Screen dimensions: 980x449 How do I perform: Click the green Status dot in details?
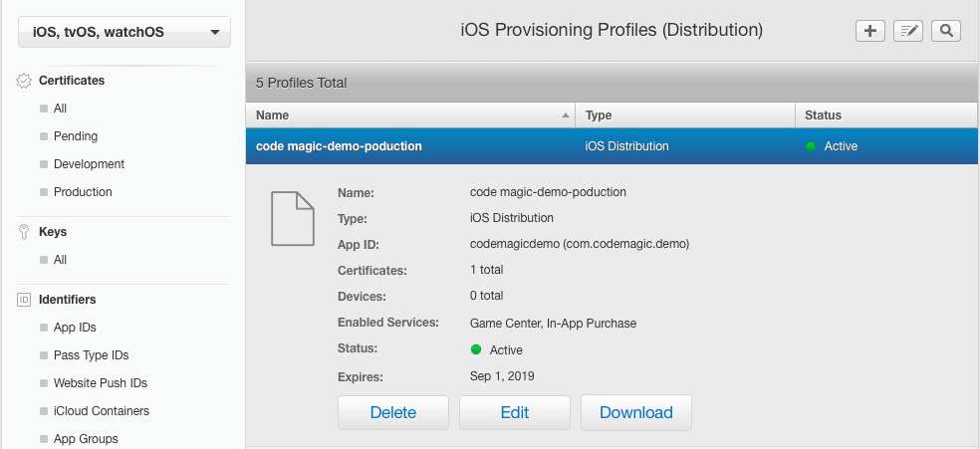pyautogui.click(x=476, y=349)
